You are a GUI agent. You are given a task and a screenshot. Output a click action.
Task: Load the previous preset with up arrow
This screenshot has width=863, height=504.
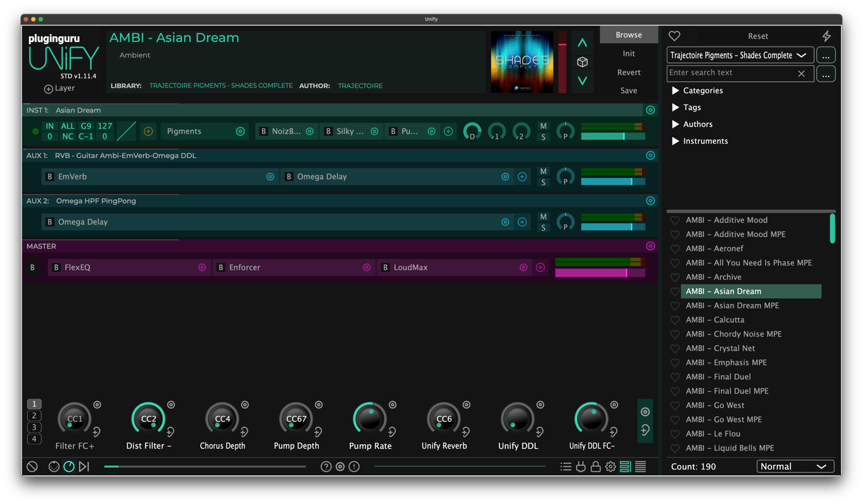click(x=582, y=43)
